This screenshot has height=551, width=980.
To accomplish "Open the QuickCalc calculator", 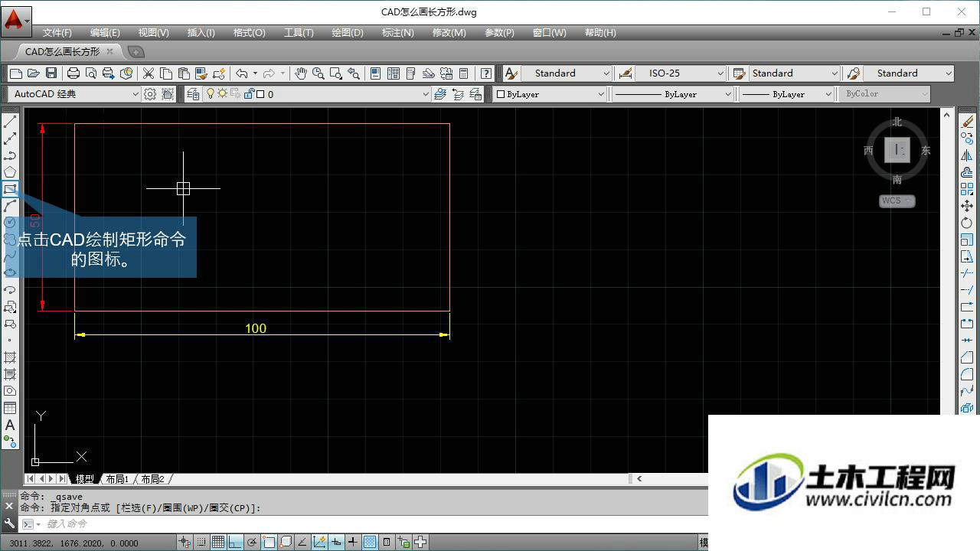I will tap(464, 73).
